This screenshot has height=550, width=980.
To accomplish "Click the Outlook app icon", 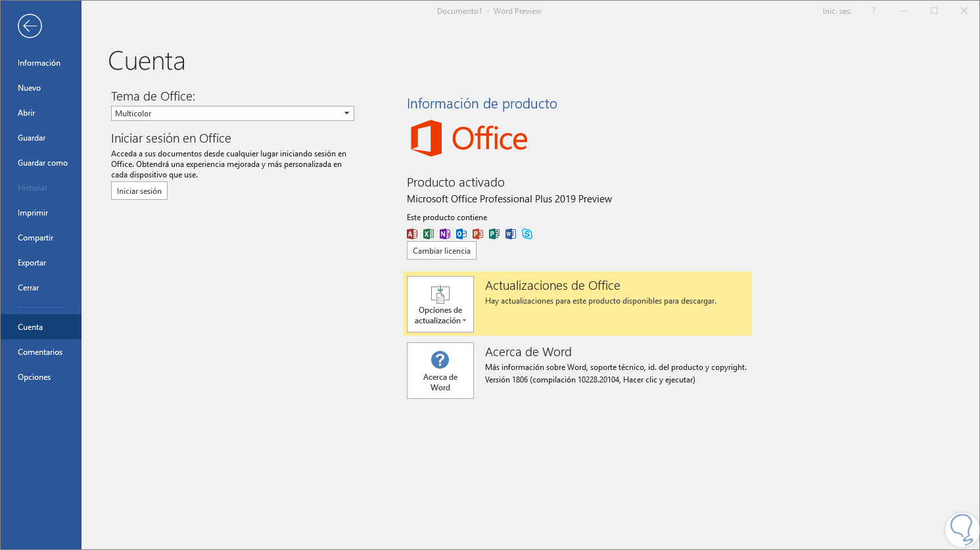I will (x=461, y=234).
